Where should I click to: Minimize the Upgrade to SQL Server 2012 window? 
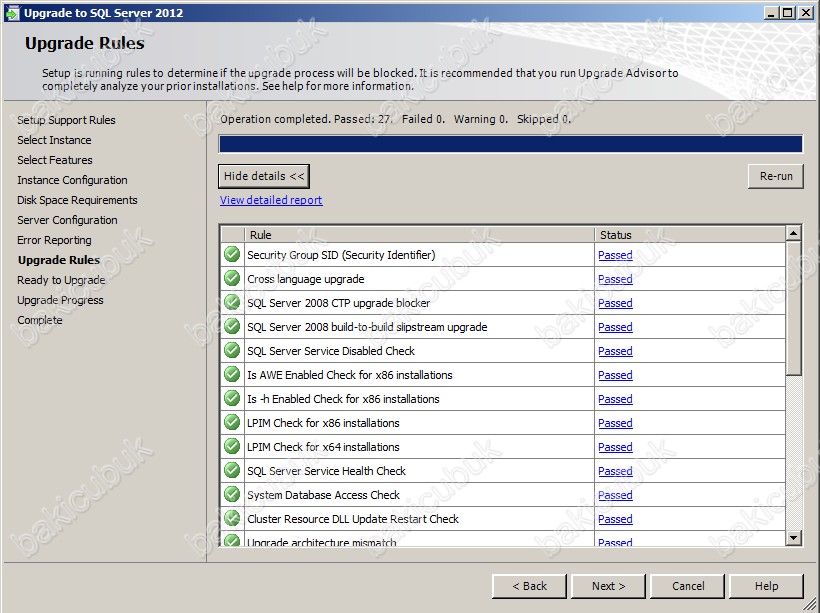[x=771, y=13]
